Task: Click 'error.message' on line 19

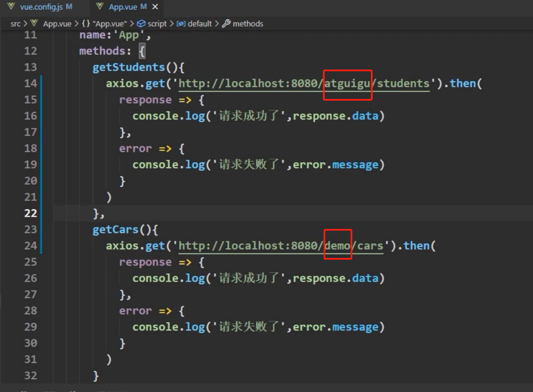Action: (x=336, y=165)
